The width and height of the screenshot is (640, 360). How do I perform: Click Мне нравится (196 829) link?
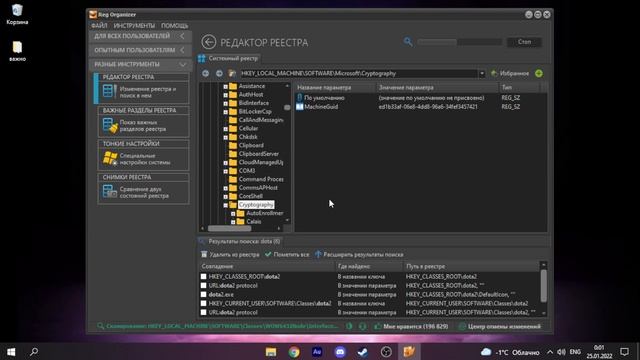[x=411, y=327]
